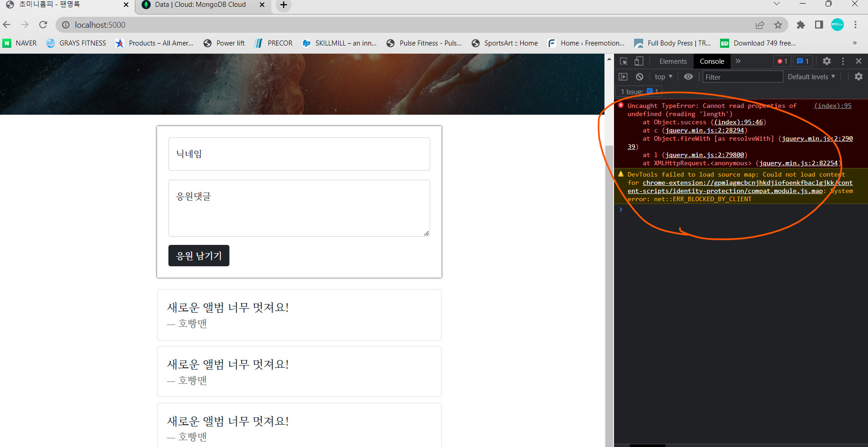Open the SKILLMILL bookmark

(x=340, y=43)
